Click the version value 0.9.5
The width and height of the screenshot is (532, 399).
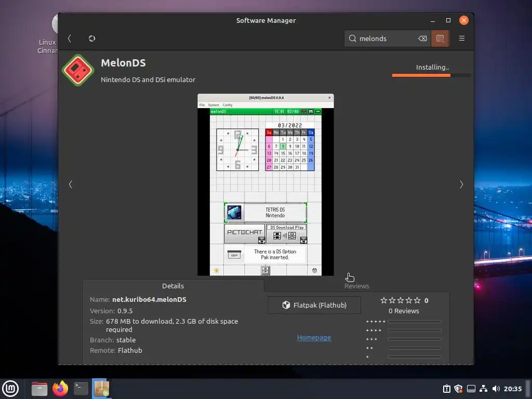click(125, 311)
